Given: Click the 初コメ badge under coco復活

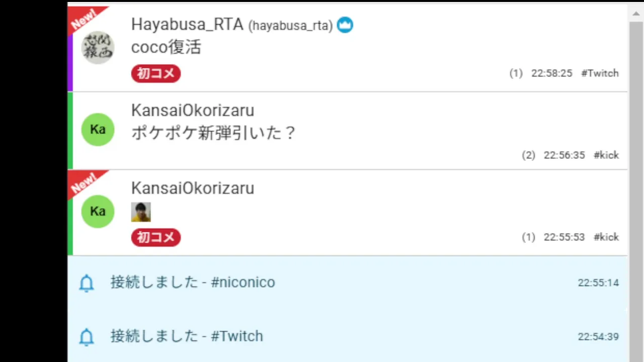Looking at the screenshot, I should (x=156, y=73).
